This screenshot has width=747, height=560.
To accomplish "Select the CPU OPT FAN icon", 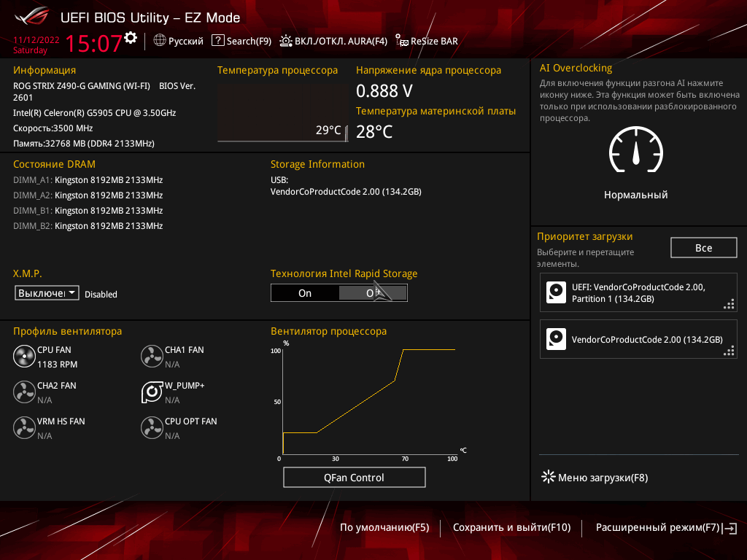I will (152, 428).
